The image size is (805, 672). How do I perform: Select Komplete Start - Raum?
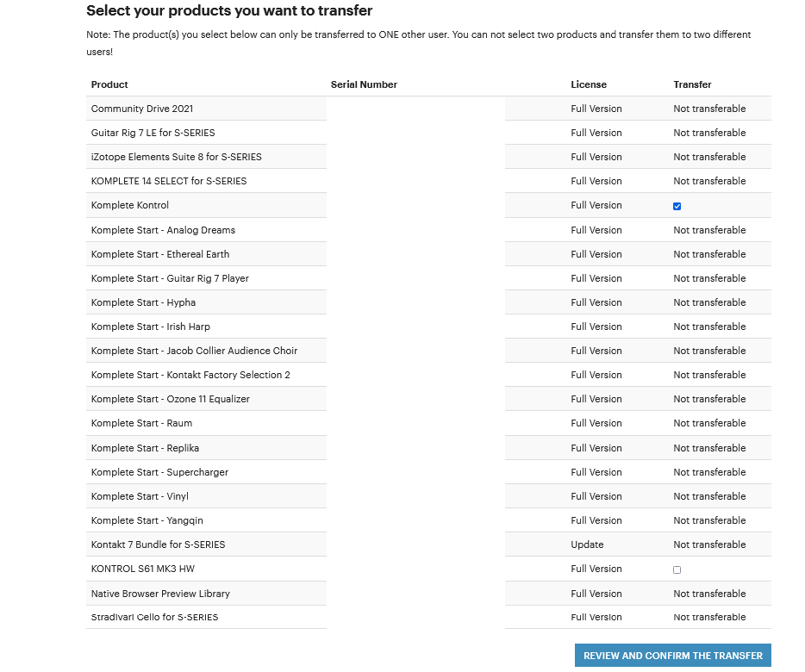click(x=141, y=424)
